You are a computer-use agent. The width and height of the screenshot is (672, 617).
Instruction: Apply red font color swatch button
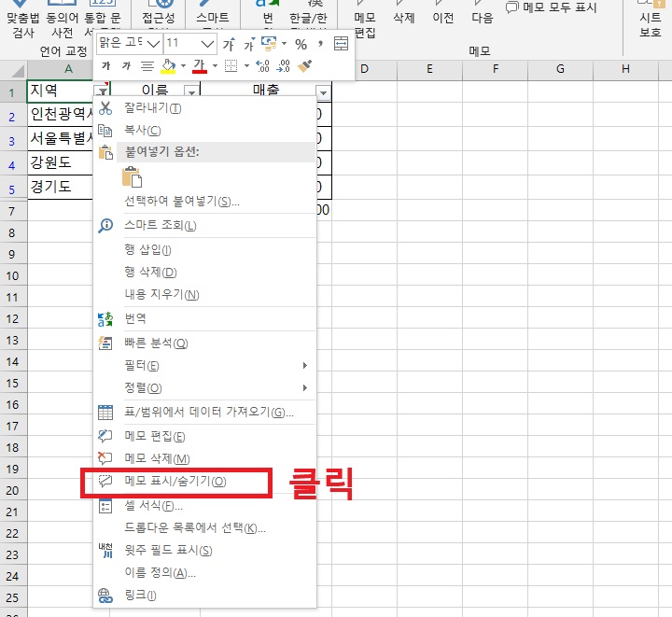tap(200, 66)
